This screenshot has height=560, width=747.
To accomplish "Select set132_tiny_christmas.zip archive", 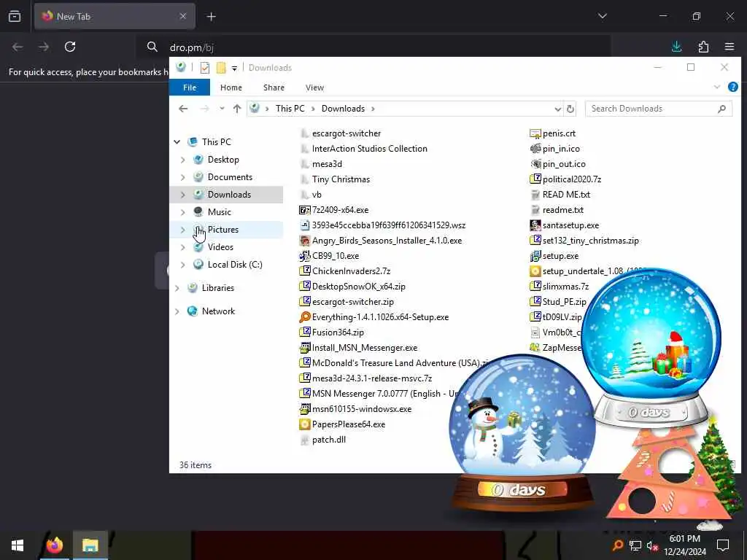I will [590, 241].
